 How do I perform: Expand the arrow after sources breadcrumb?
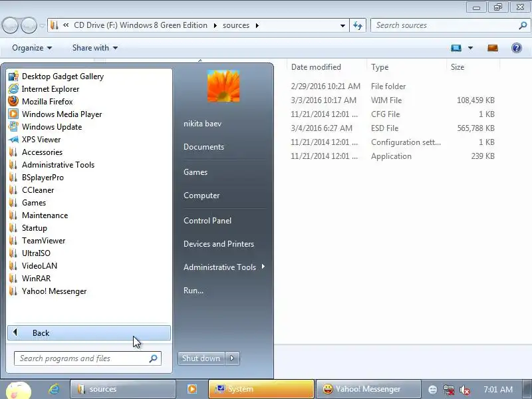257,25
